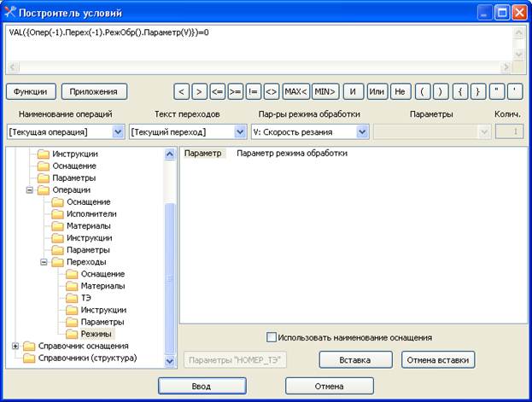The image size is (532, 402).
Task: Insert the logical Или operator
Action: point(377,91)
